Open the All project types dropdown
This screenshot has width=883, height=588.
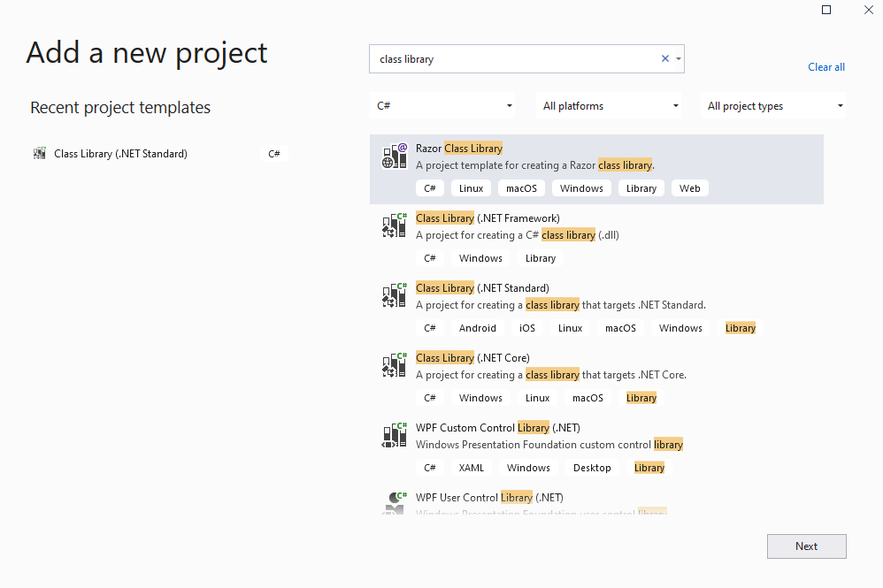(x=773, y=106)
